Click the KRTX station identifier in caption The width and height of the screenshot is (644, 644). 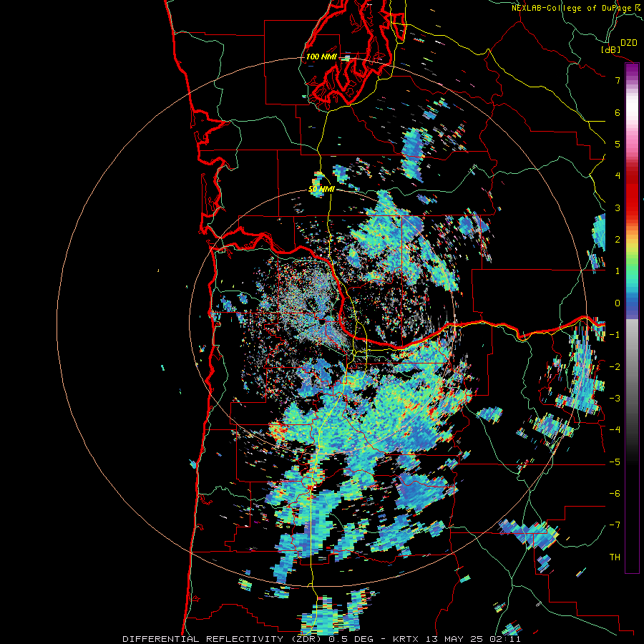[x=406, y=639]
